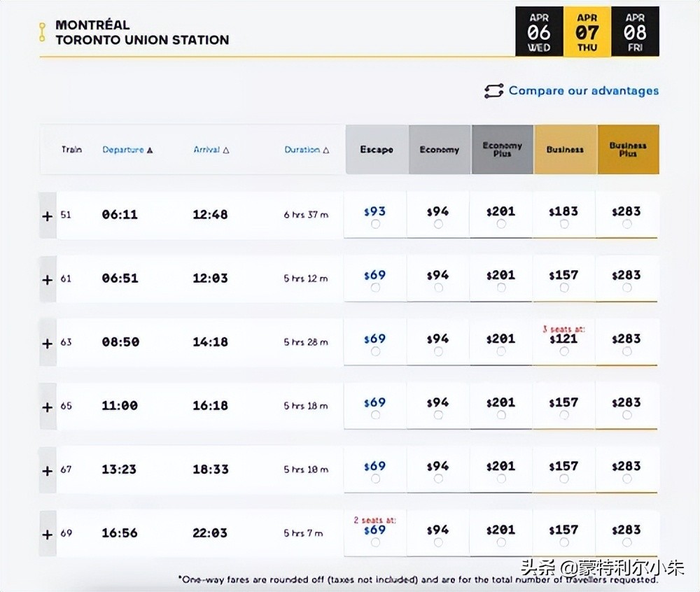Image resolution: width=700 pixels, height=592 pixels.
Task: Choose $121 Business fare on train 63
Action: (564, 352)
